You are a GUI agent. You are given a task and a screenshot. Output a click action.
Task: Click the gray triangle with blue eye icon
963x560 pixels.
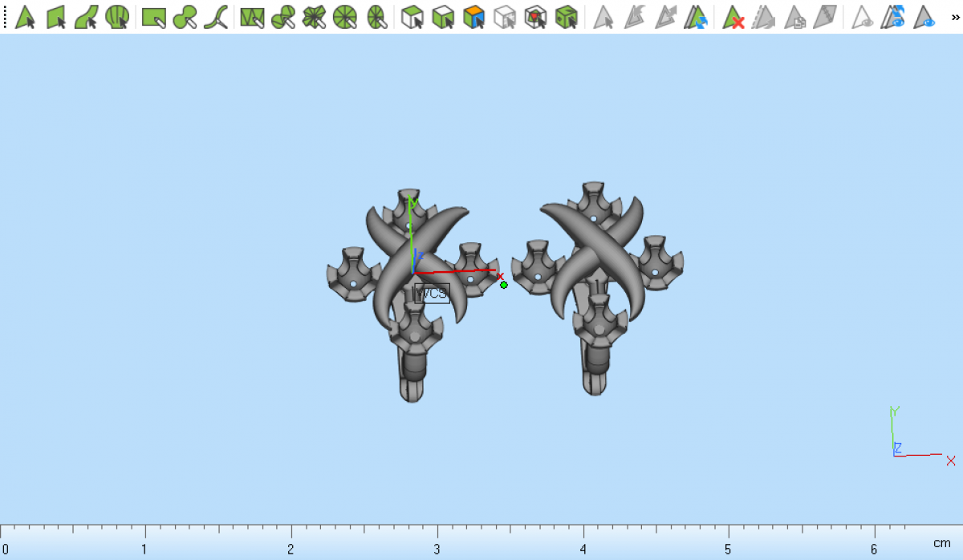pos(924,16)
